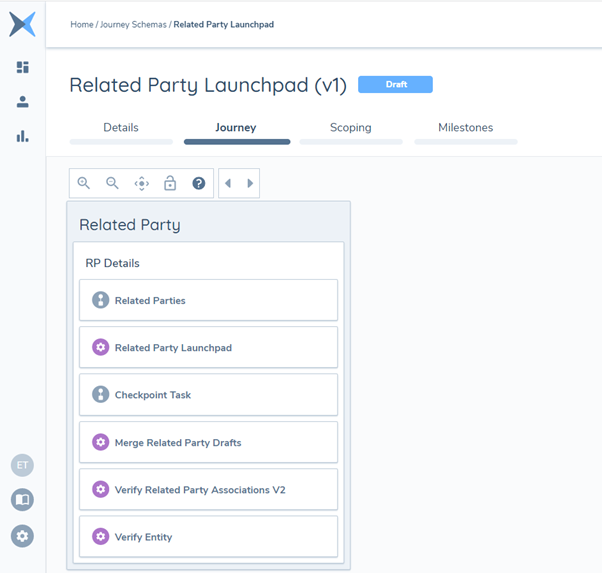The image size is (602, 573).
Task: Click the fit-to-screen center icon
Action: (x=141, y=183)
